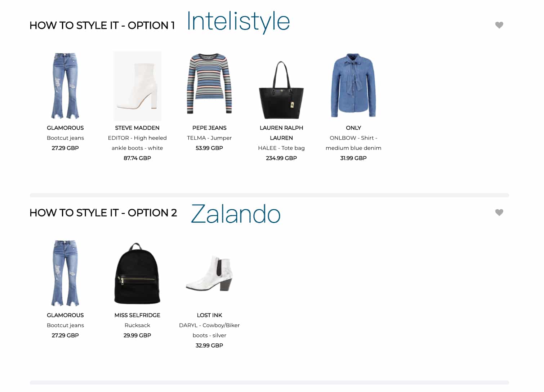Screen dimensions: 544x392
Task: Open the Lost Ink silver cowboy boots image
Action: tap(209, 274)
